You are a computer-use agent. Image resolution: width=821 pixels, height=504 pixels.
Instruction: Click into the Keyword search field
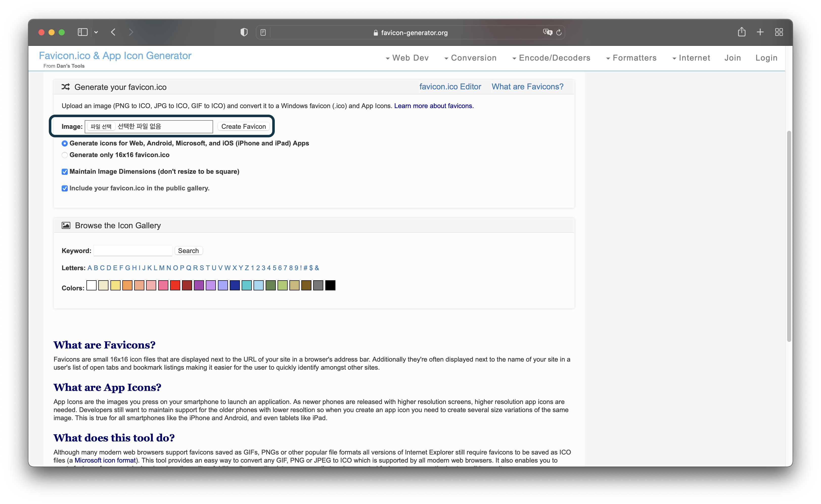click(x=133, y=251)
